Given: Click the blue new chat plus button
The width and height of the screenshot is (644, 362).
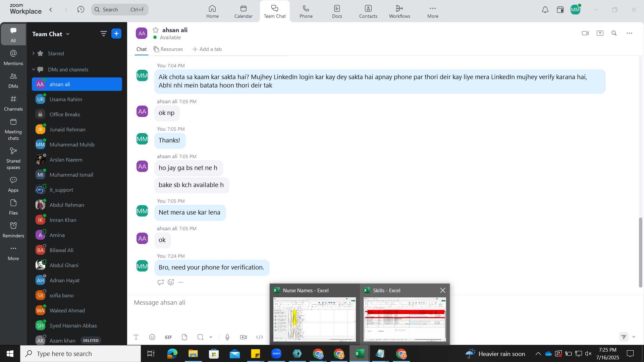Looking at the screenshot, I should (x=116, y=34).
